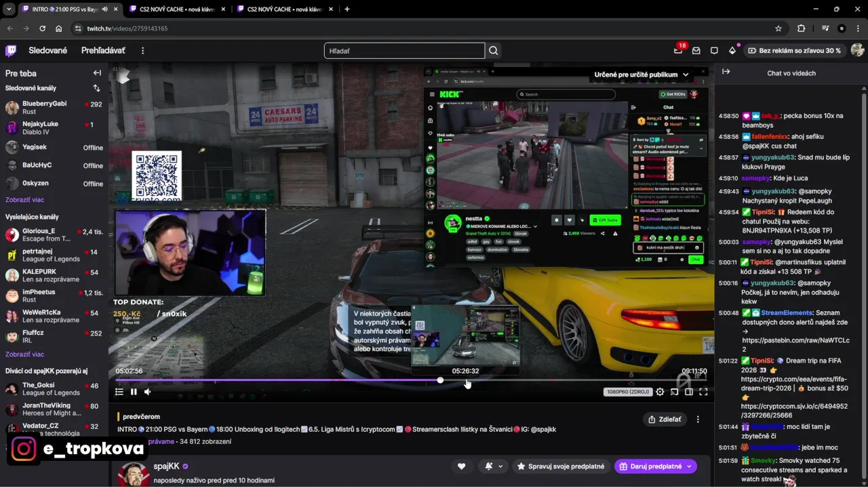Open The_Goksi channel in sidebar
This screenshot has width=868, height=488.
coord(54,389)
